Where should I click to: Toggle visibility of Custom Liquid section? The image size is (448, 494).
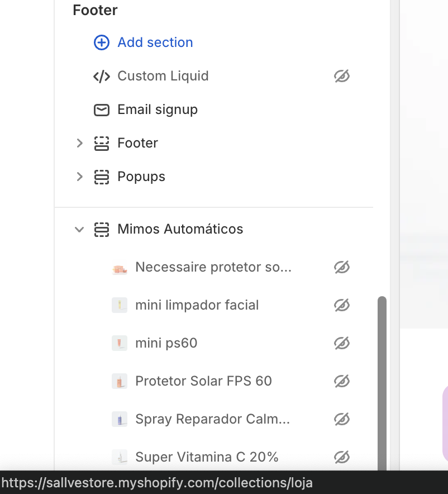(342, 76)
